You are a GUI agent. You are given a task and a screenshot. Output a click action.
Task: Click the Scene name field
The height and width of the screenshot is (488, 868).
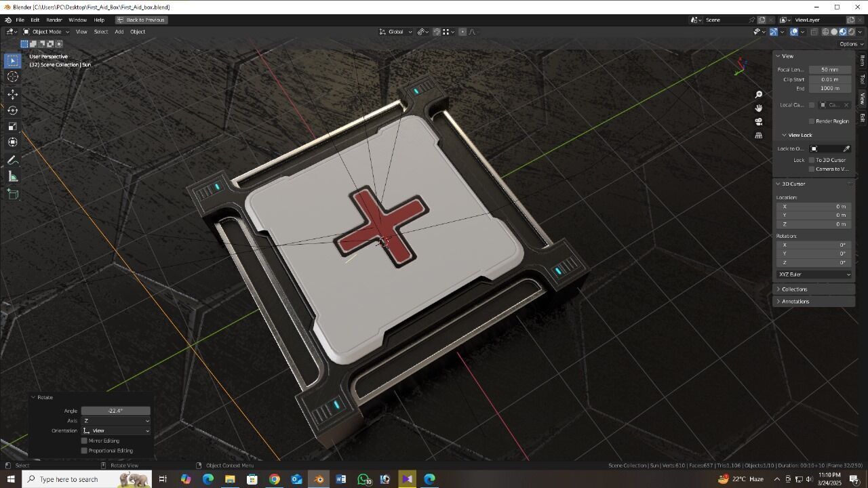(x=724, y=20)
